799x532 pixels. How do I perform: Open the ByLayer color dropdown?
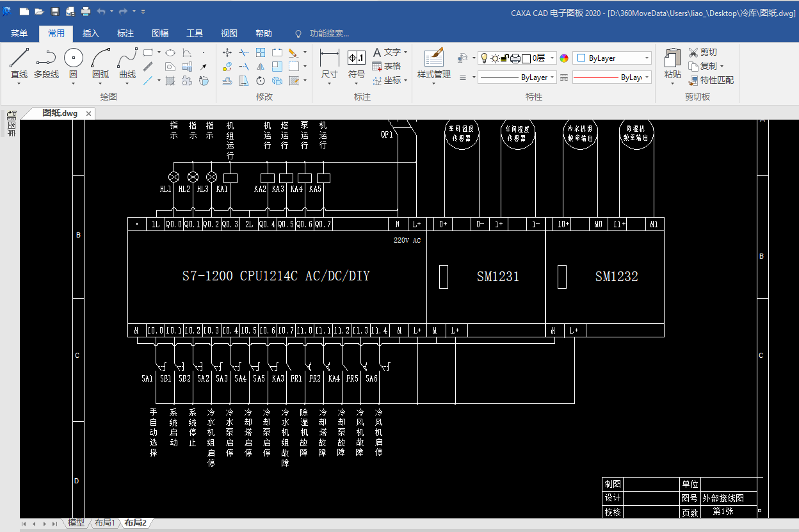(612, 58)
